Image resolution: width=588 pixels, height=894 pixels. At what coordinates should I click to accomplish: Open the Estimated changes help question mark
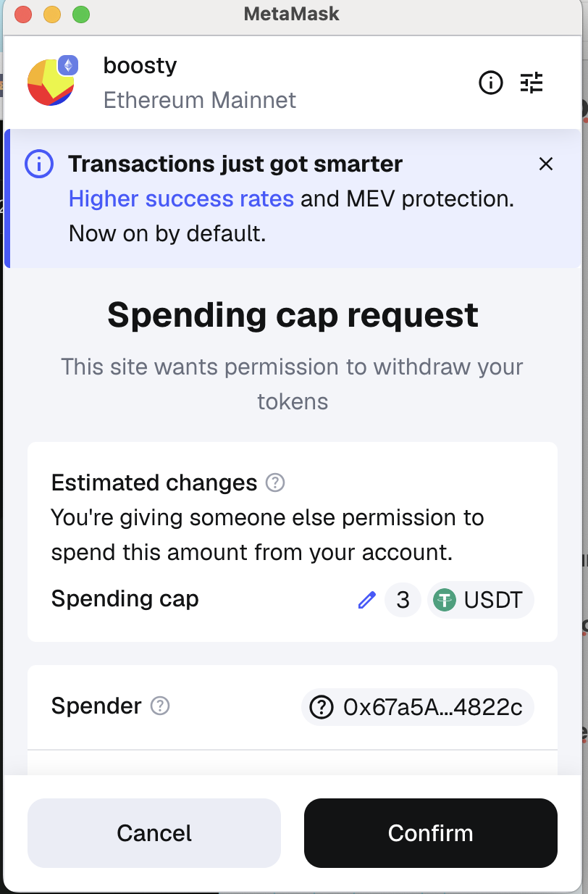pos(275,482)
